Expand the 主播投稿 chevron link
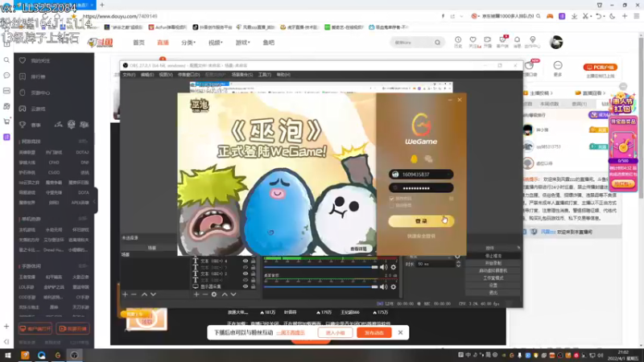The height and width of the screenshot is (362, 644). [x=541, y=93]
